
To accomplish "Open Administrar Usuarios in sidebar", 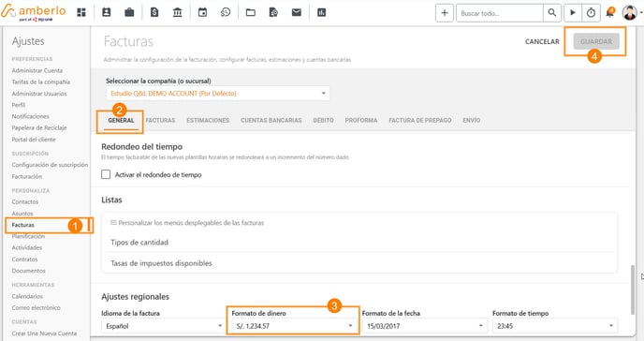I will 39,94.
